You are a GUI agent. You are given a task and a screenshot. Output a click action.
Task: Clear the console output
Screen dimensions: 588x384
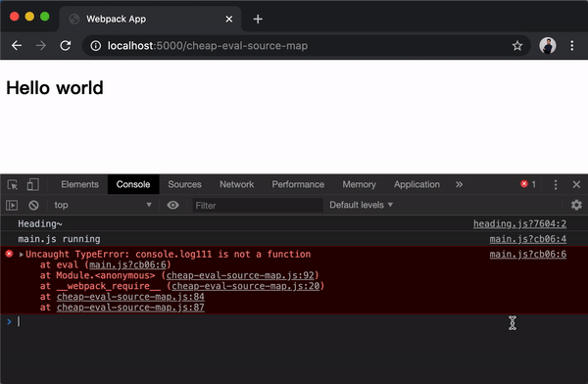point(33,205)
